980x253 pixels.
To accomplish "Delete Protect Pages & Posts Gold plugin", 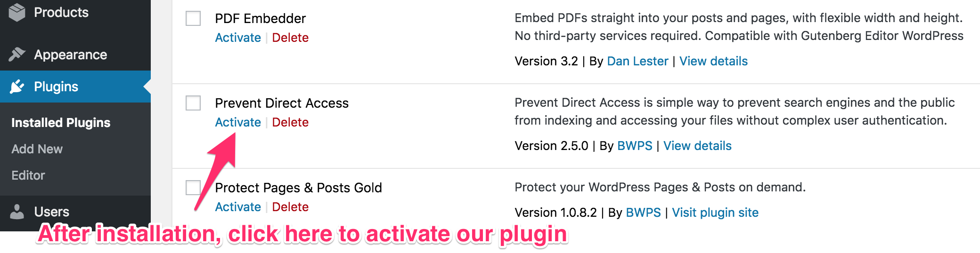I will pos(290,207).
